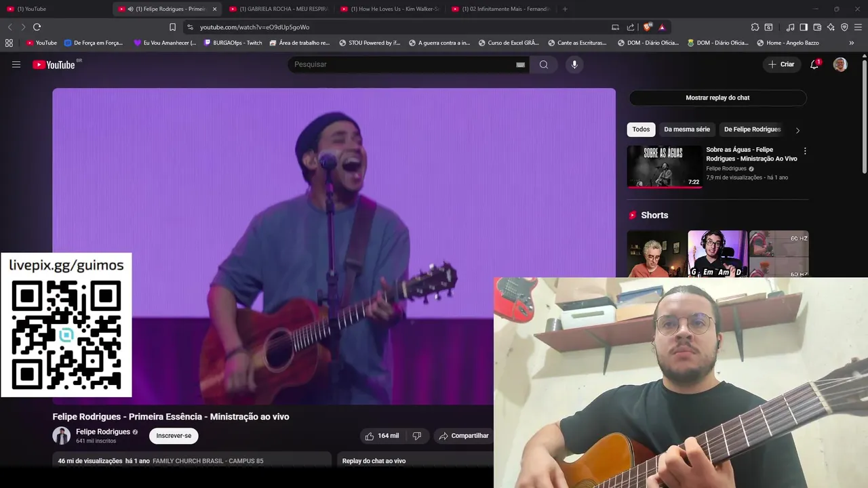The height and width of the screenshot is (488, 868).
Task: Share this page via address bar icon
Action: (x=631, y=27)
